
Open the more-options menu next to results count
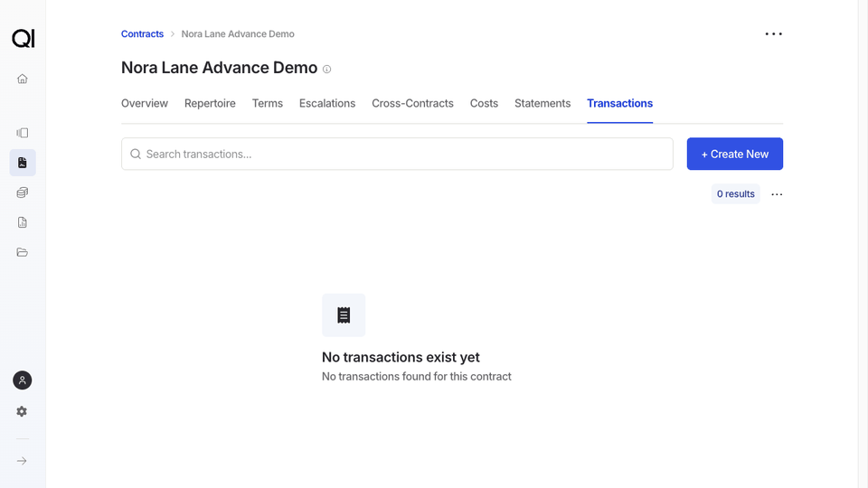click(x=777, y=194)
